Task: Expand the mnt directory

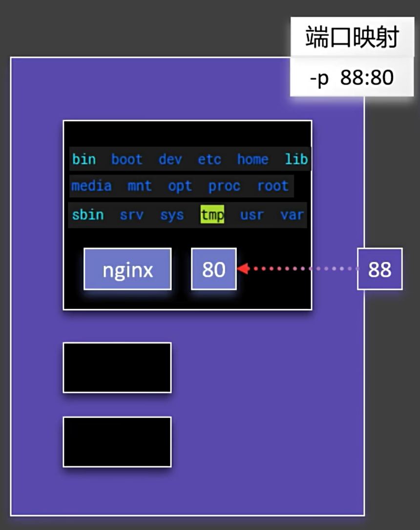Action: [139, 186]
